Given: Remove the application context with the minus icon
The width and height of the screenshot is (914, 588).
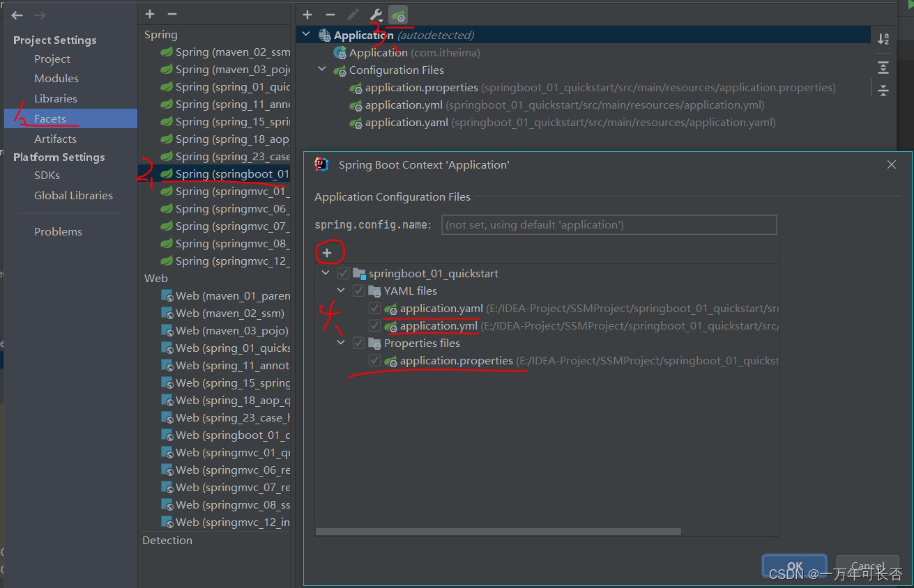Looking at the screenshot, I should point(330,15).
